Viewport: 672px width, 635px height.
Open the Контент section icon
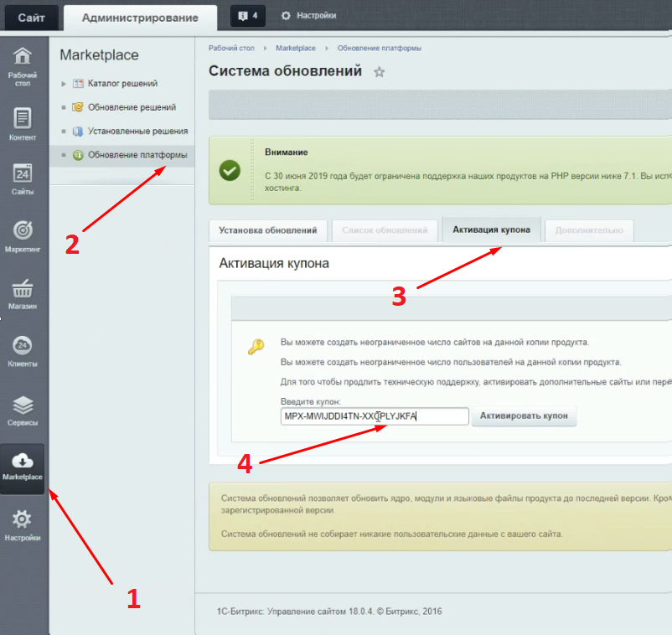click(x=23, y=118)
